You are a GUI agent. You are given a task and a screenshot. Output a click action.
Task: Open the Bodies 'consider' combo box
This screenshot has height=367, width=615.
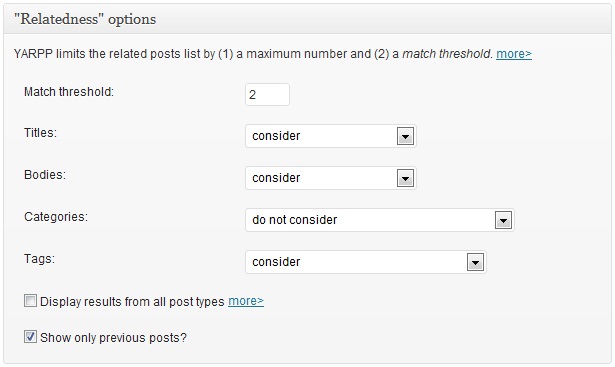click(x=331, y=178)
